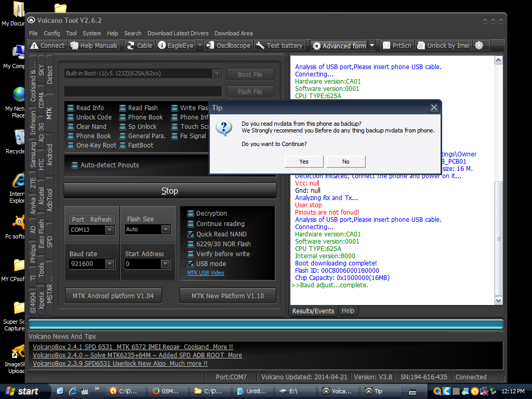Open the Flash Size Auto dropdown
This screenshot has width=532, height=399.
tap(166, 229)
